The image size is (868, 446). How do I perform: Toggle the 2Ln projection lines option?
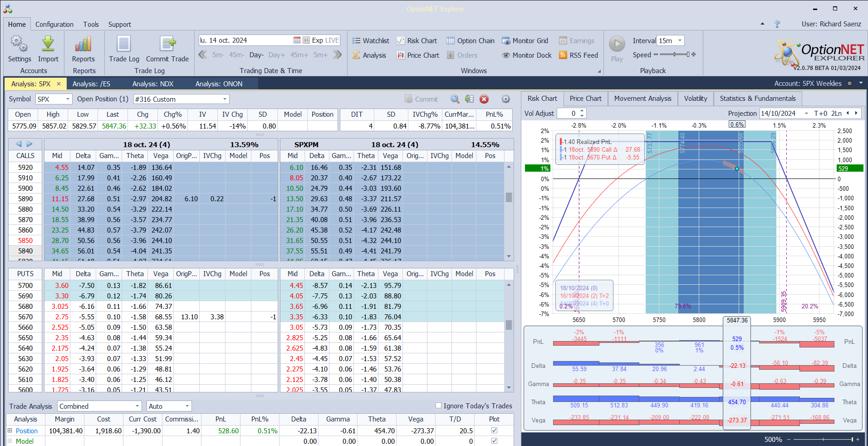pyautogui.click(x=836, y=114)
